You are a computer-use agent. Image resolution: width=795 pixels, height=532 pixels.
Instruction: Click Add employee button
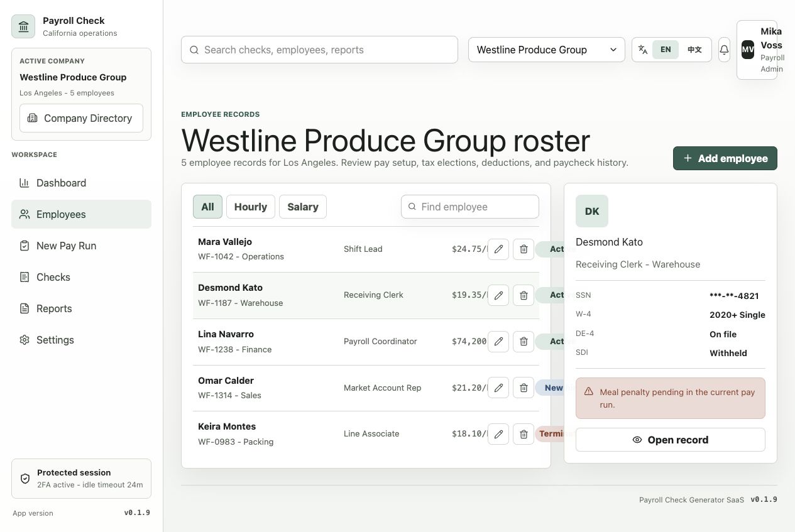(725, 158)
